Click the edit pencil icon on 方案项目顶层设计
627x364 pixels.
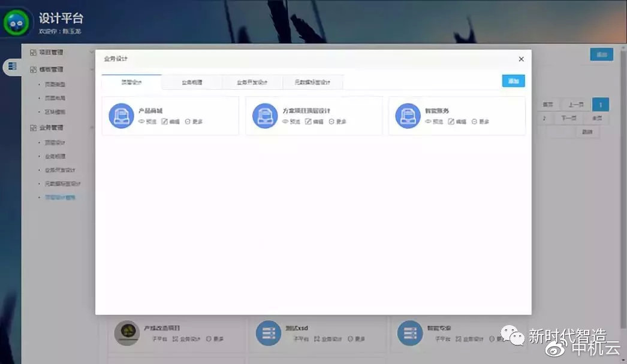(308, 122)
